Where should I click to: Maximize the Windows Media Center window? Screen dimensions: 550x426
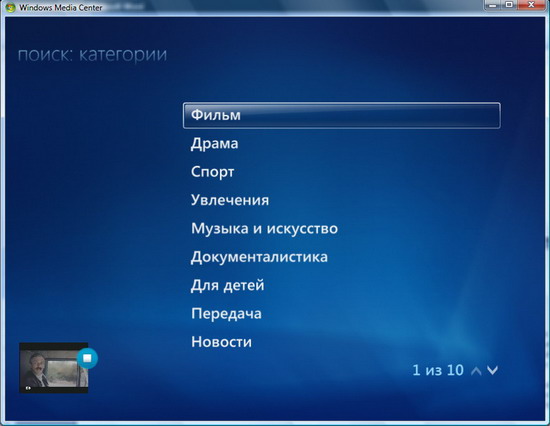point(509,5)
